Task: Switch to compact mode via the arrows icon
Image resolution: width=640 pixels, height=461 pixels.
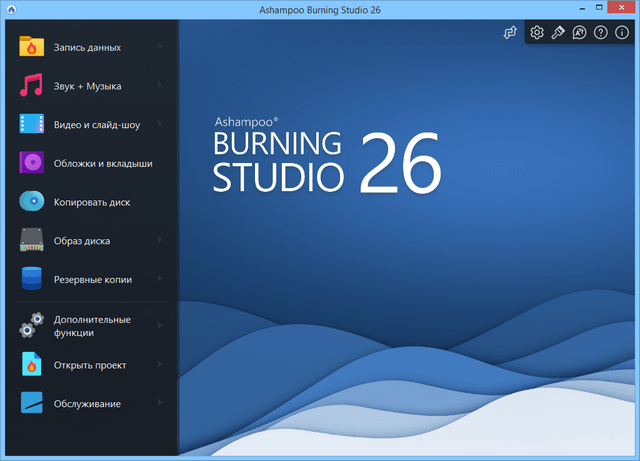Action: pos(510,33)
